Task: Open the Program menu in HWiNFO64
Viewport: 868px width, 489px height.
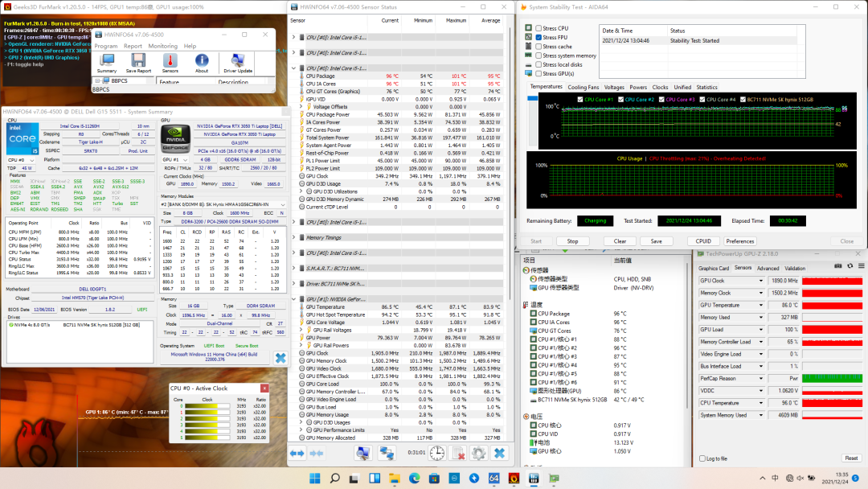Action: [106, 46]
